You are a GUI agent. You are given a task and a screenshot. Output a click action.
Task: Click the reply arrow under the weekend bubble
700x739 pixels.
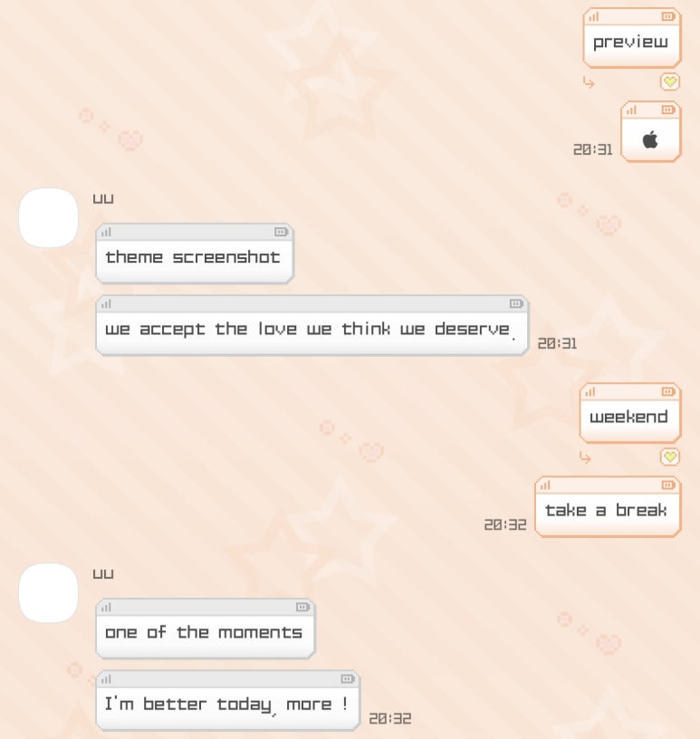(585, 457)
